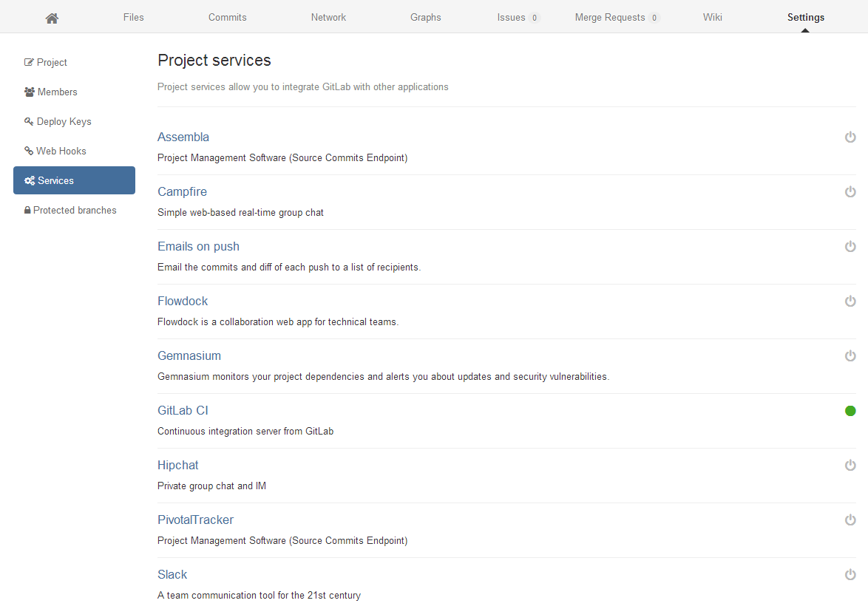Click the lock icon beside Protected branches
The width and height of the screenshot is (868, 606).
point(27,211)
